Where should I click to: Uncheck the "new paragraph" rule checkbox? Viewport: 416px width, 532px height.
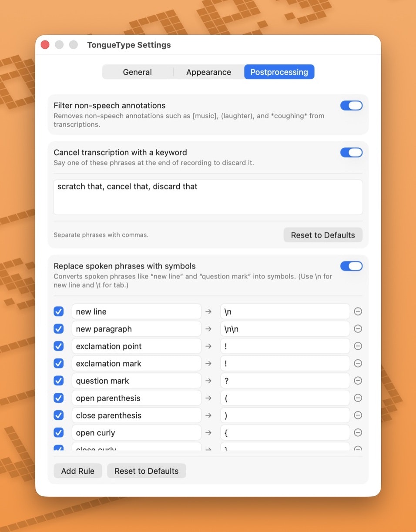(x=59, y=329)
